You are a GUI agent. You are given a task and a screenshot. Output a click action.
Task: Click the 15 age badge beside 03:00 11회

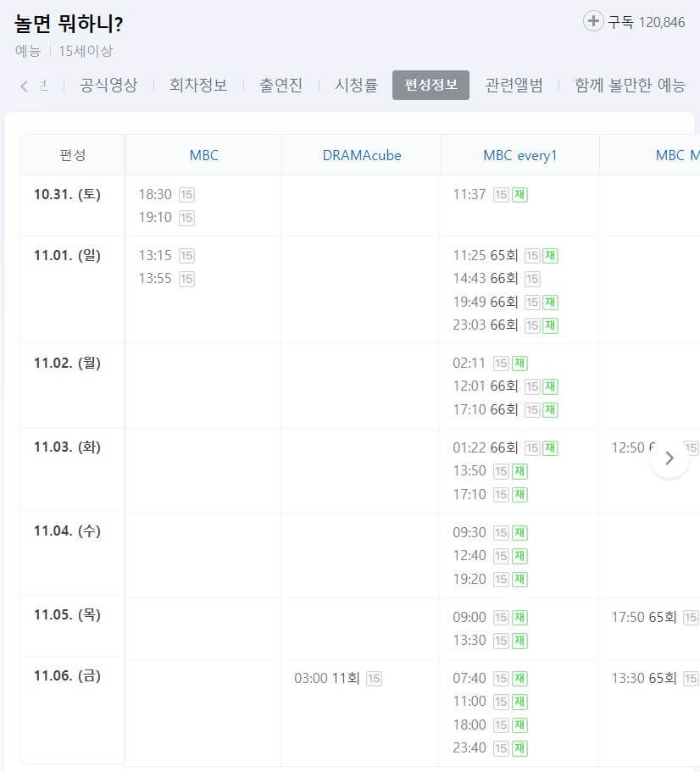point(374,679)
